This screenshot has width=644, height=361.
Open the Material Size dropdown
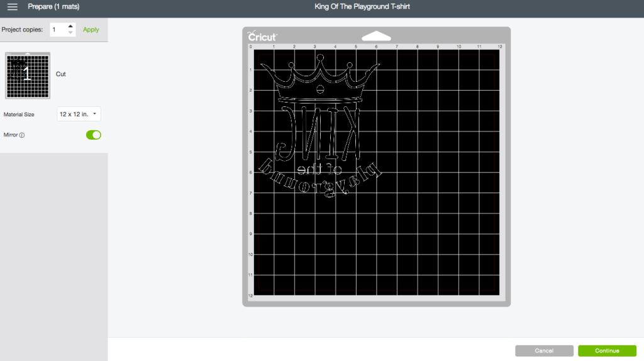(x=79, y=114)
